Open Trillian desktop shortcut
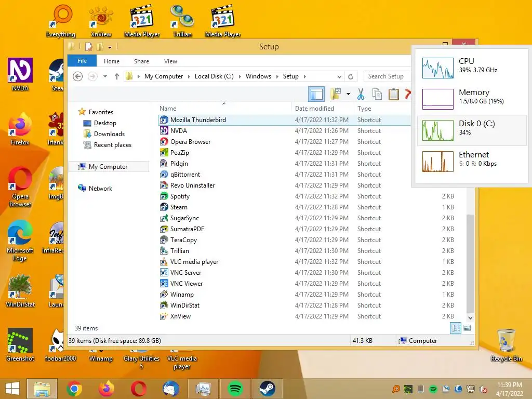Viewport: 532px width, 399px height. 182,21
